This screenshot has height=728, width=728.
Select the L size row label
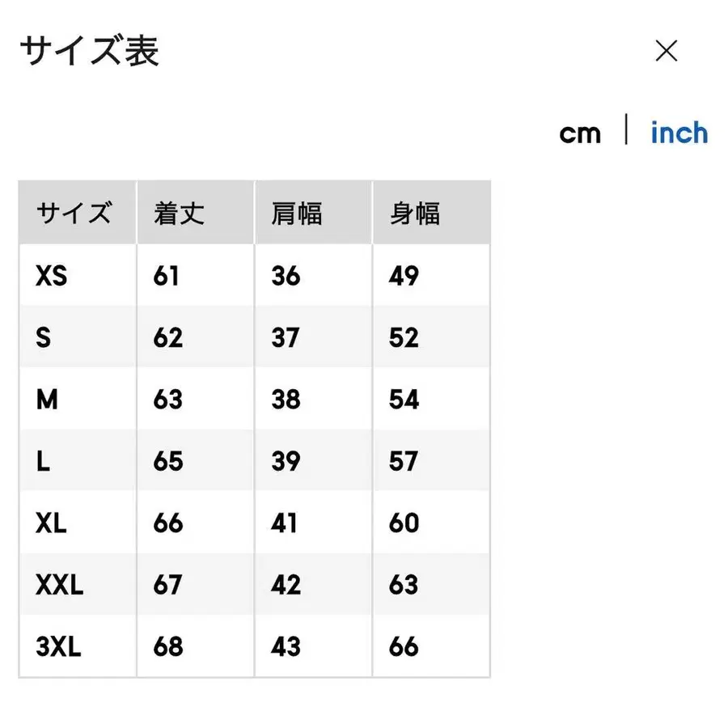(x=41, y=460)
